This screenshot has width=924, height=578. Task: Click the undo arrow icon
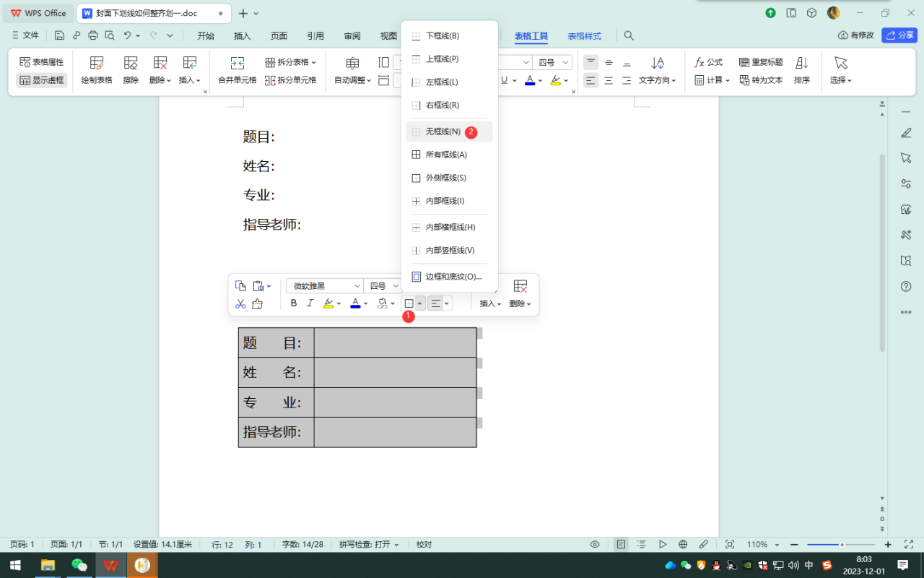click(x=128, y=35)
